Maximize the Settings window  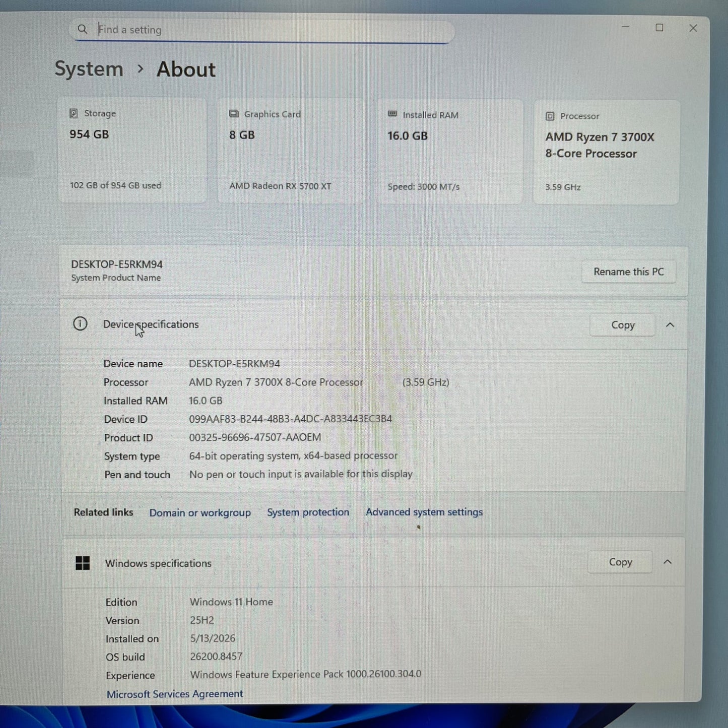(659, 28)
